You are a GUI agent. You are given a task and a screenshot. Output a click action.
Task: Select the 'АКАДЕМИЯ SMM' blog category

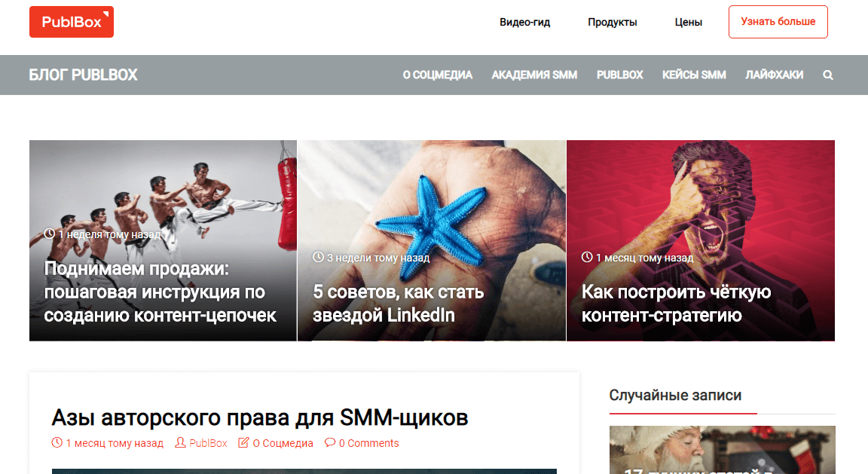(x=534, y=75)
